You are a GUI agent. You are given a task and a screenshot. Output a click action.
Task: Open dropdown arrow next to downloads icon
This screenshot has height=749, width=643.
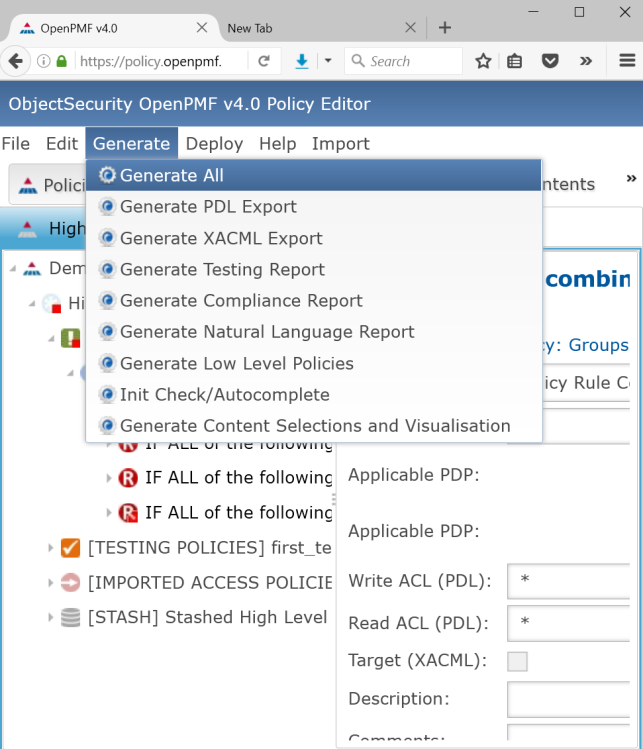coord(328,61)
